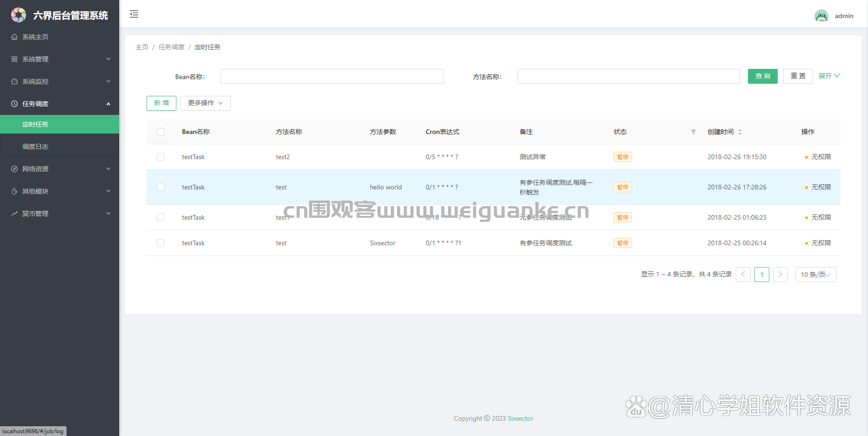Expand search options with 展开
The width and height of the screenshot is (868, 436).
(x=829, y=76)
